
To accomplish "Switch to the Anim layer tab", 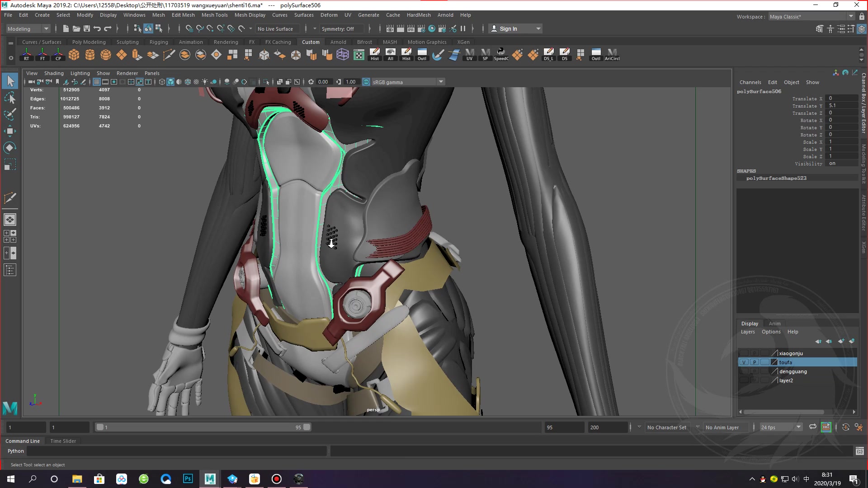I will 774,324.
